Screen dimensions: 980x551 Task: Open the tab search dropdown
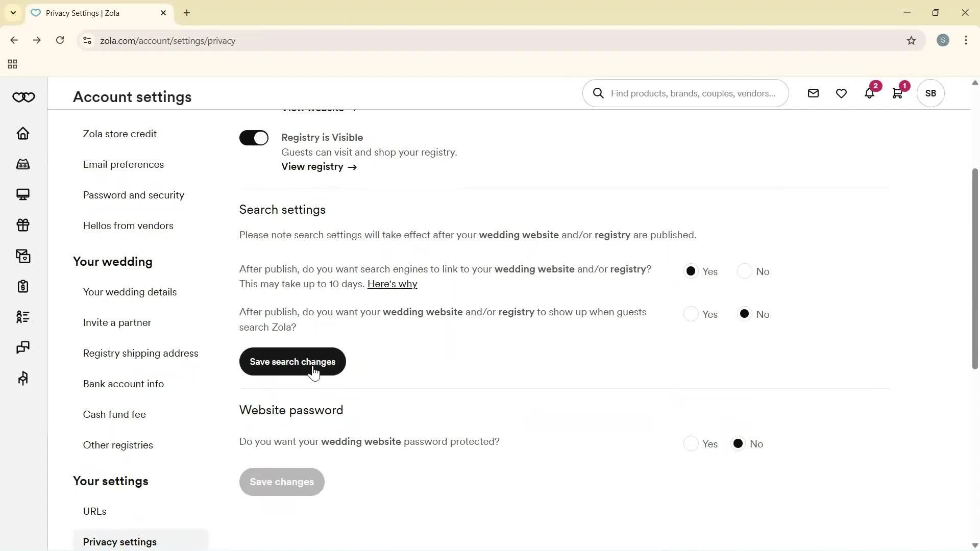pyautogui.click(x=13, y=13)
